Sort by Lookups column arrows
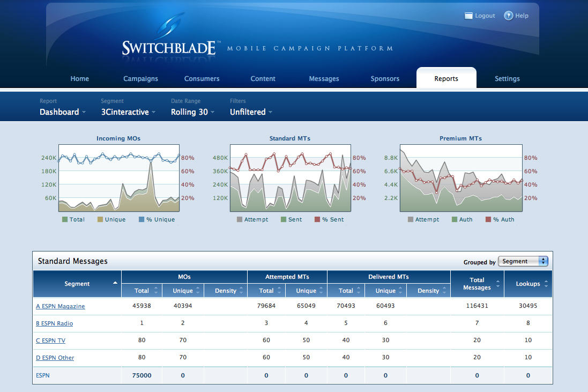The height and width of the screenshot is (392, 588). point(547,284)
